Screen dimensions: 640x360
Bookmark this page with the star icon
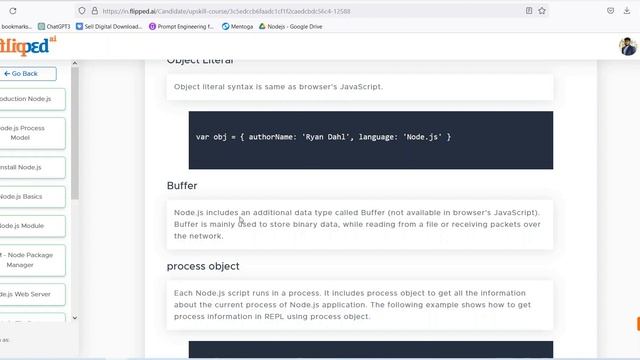click(x=542, y=11)
